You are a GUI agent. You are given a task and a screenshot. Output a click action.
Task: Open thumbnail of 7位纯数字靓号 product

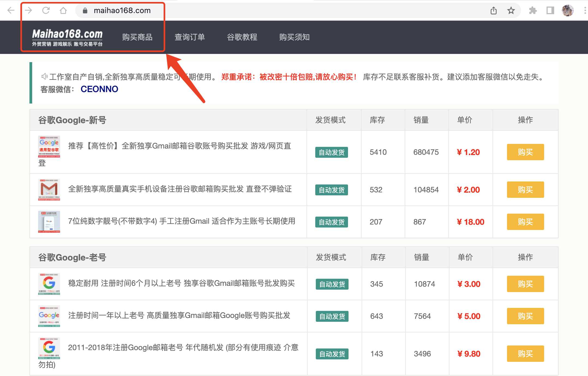click(49, 222)
